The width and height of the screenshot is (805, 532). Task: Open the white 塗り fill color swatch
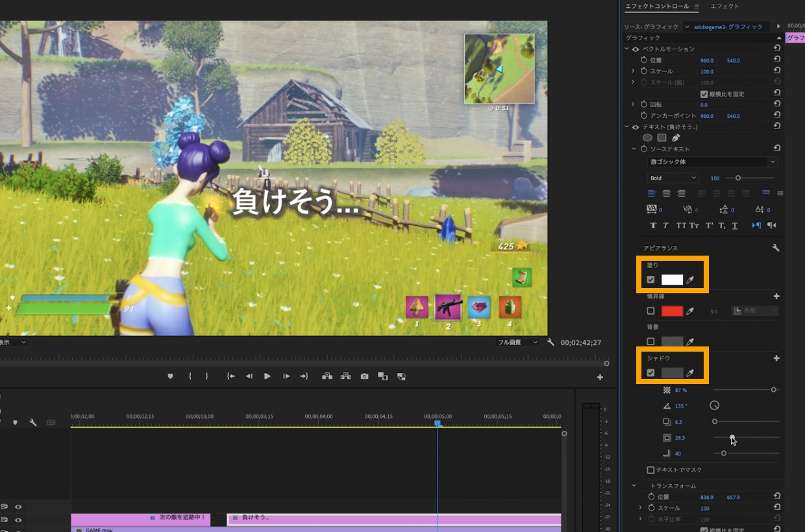672,280
